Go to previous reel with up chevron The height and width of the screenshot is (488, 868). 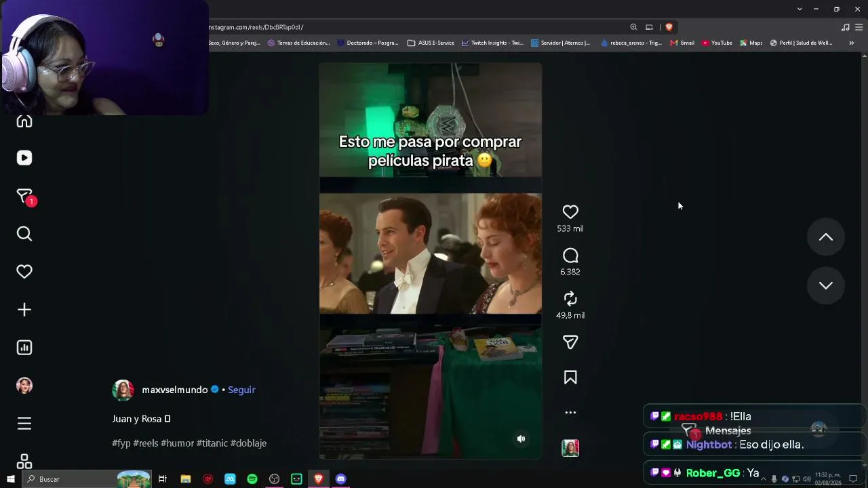tap(825, 237)
